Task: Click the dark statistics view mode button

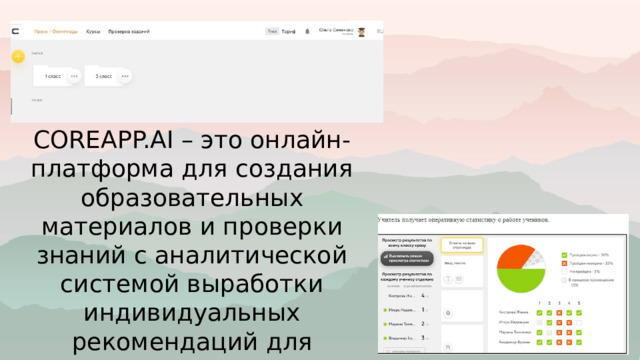Action: (407, 258)
